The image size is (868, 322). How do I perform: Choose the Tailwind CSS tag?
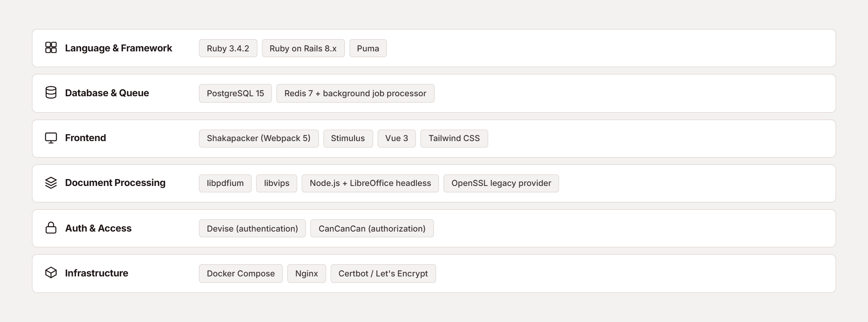pyautogui.click(x=454, y=139)
